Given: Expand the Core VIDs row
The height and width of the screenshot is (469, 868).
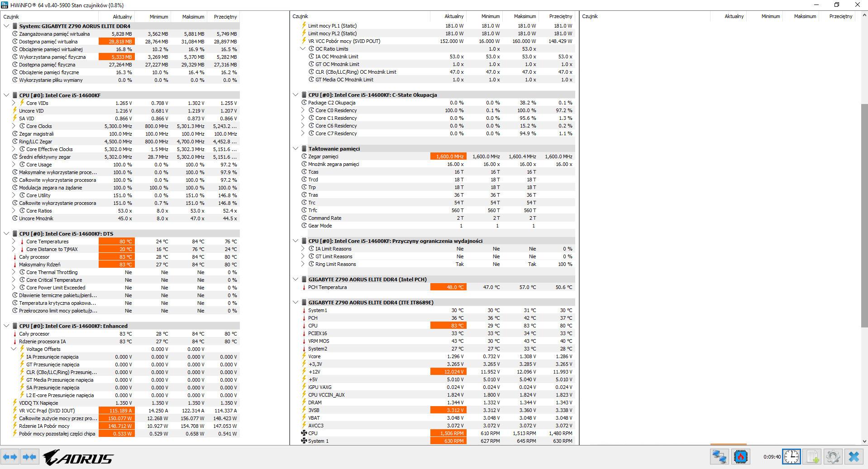Looking at the screenshot, I should coord(14,103).
